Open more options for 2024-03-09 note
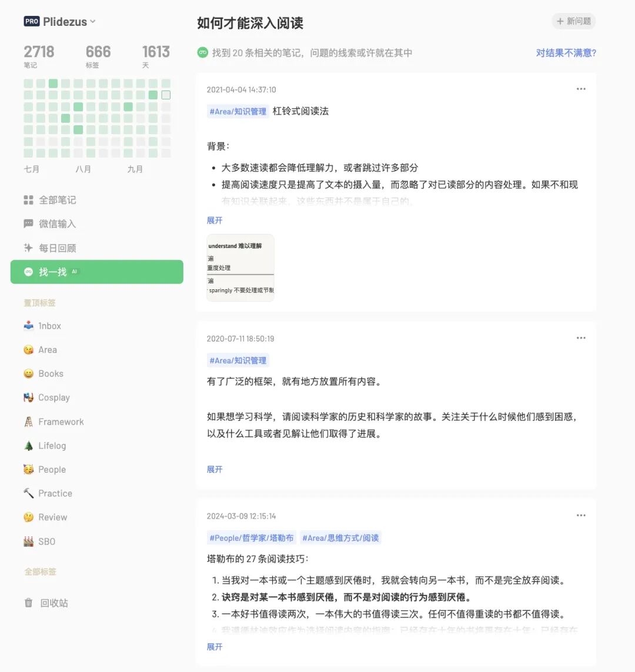635x672 pixels. [x=581, y=516]
